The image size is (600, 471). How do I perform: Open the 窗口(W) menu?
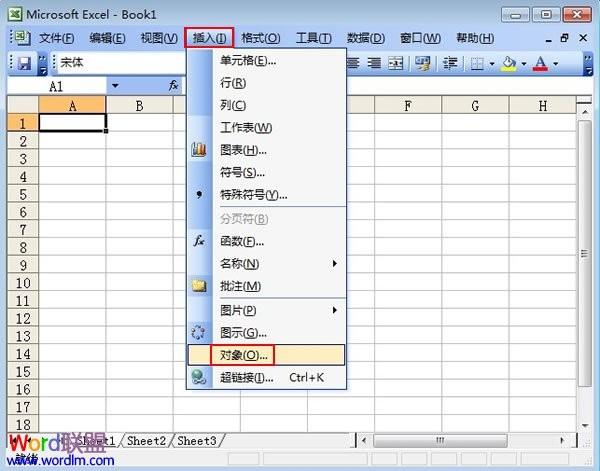(x=420, y=38)
